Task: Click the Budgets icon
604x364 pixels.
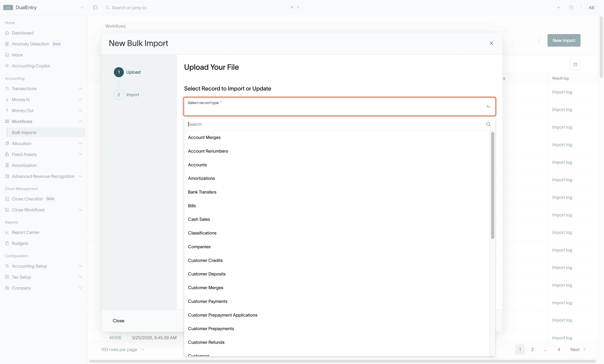Action: coord(7,243)
